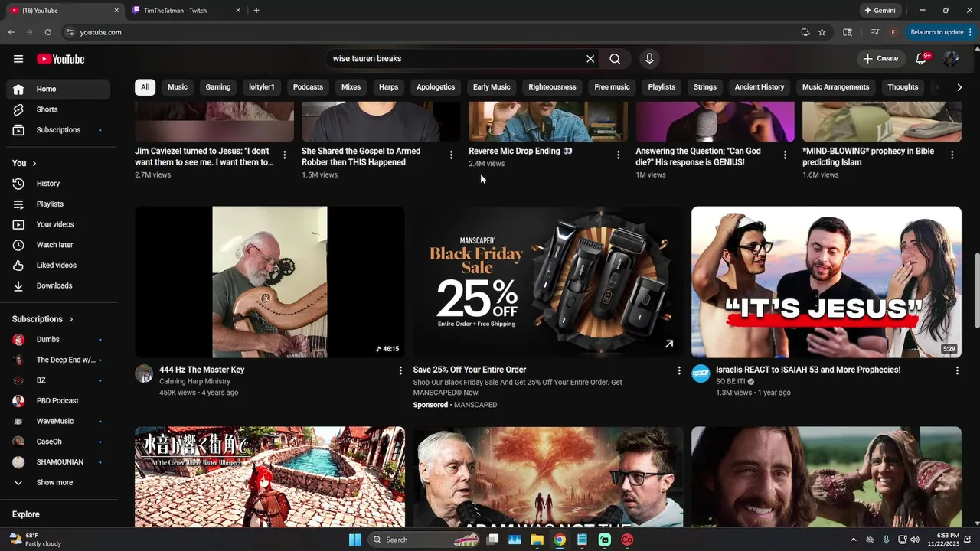980x551 pixels.
Task: Open the IT'S JESUS video thumbnail
Action: tap(826, 282)
